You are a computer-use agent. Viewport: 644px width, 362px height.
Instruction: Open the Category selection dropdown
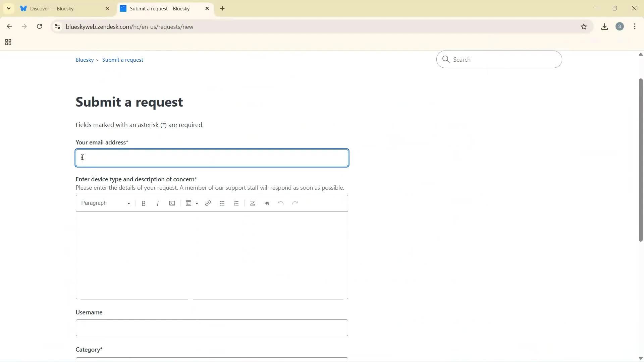(x=212, y=360)
